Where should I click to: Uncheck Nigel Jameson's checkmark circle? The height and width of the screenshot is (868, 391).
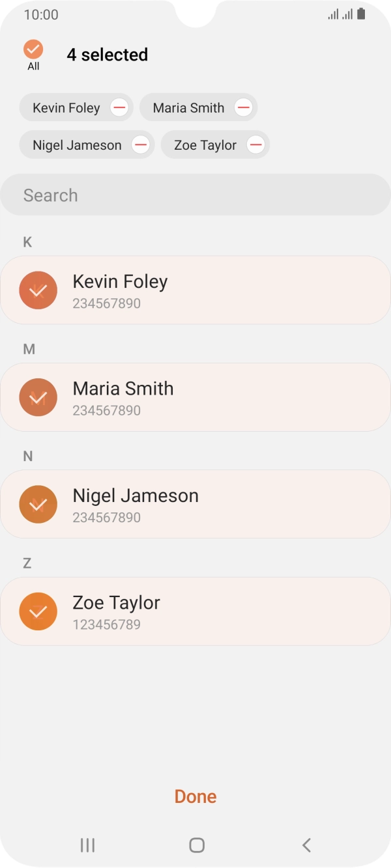coord(38,504)
